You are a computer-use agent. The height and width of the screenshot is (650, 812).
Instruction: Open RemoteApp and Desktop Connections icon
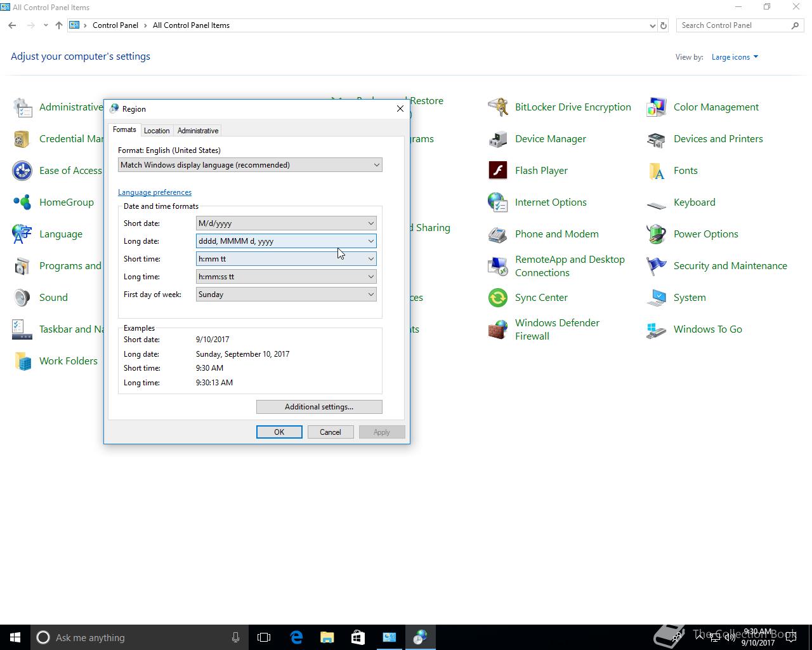click(x=498, y=266)
